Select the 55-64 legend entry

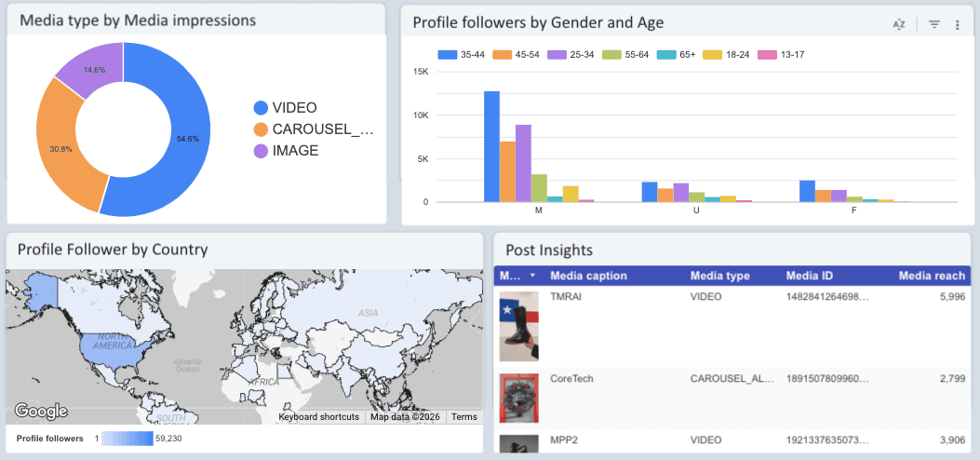(625, 55)
